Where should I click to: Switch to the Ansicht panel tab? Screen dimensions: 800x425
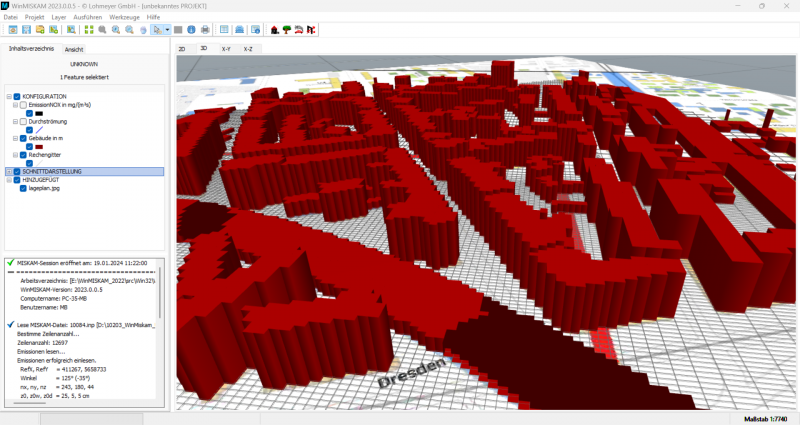[74, 49]
